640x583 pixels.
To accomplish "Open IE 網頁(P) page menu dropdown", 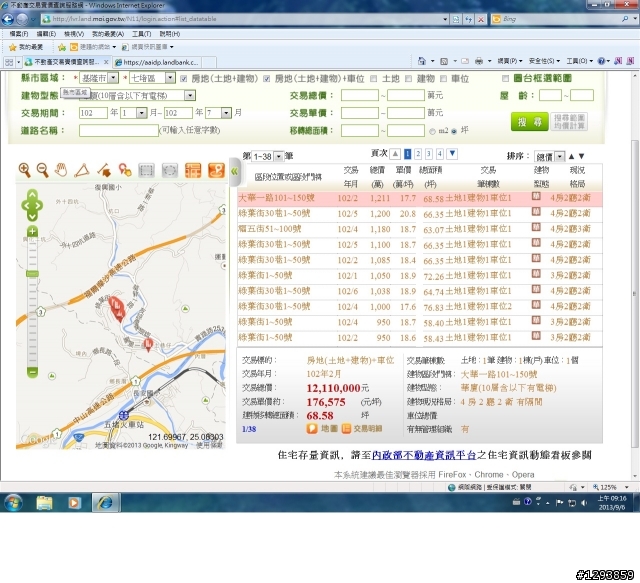I will point(509,61).
